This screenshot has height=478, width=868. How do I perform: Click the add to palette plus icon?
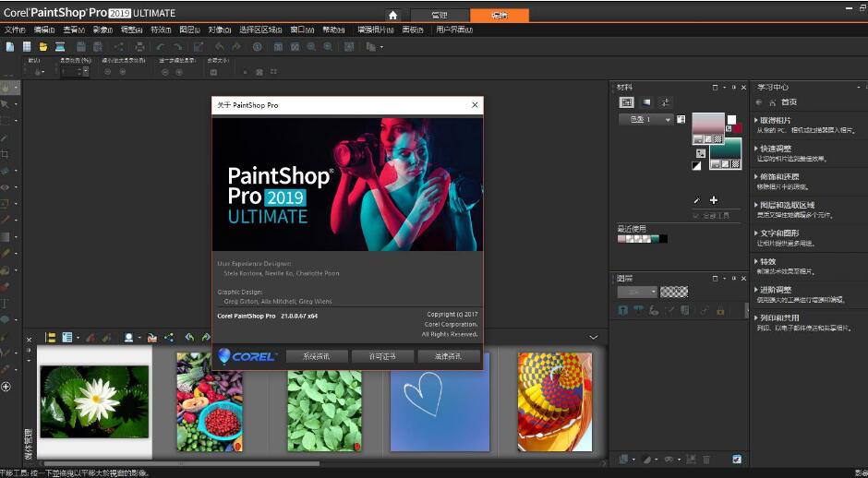[714, 200]
